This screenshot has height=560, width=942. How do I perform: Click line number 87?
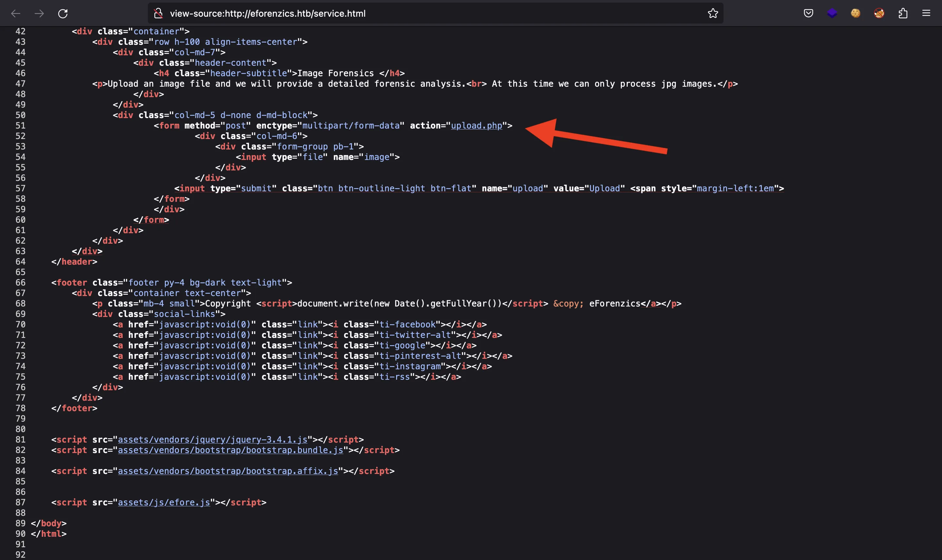click(x=20, y=503)
